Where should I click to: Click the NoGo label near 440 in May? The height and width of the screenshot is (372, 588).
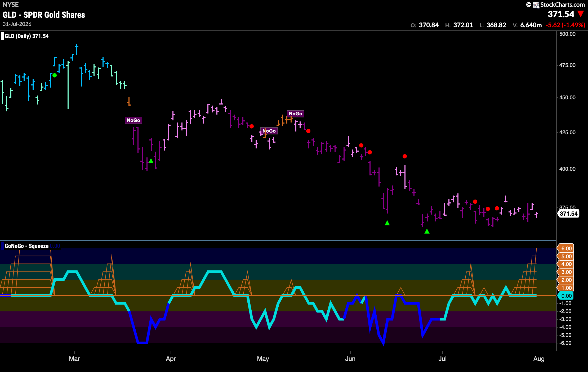[x=296, y=114]
